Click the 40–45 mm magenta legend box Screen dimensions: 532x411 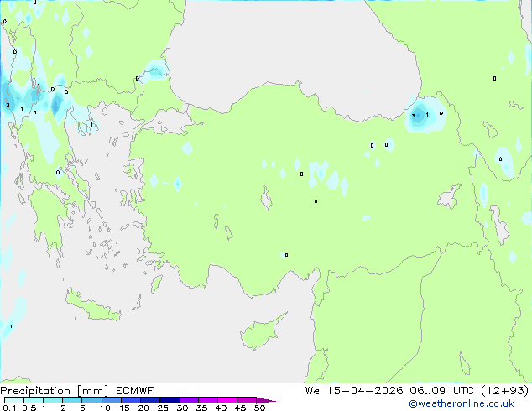point(227,400)
